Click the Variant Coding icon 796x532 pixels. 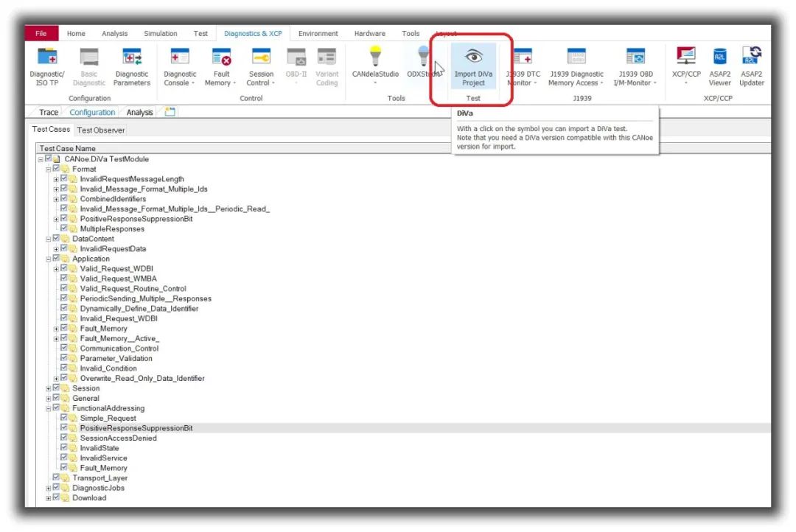(327, 56)
